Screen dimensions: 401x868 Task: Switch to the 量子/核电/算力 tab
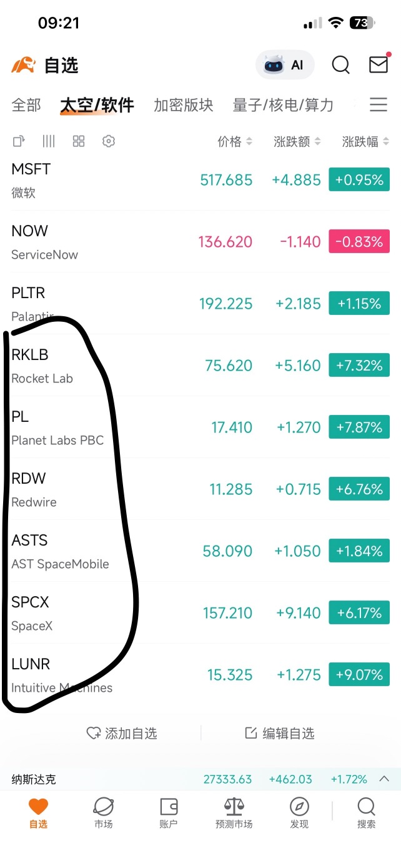click(283, 105)
